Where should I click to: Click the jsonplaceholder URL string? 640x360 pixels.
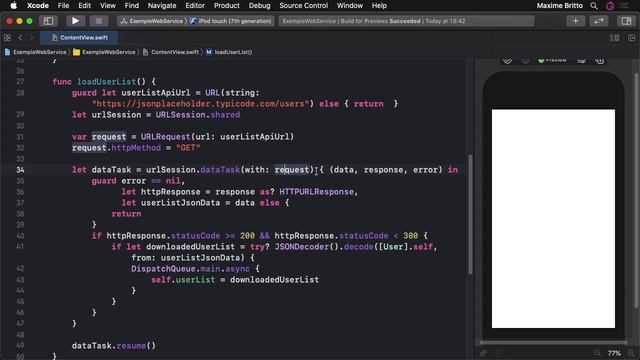pos(200,104)
